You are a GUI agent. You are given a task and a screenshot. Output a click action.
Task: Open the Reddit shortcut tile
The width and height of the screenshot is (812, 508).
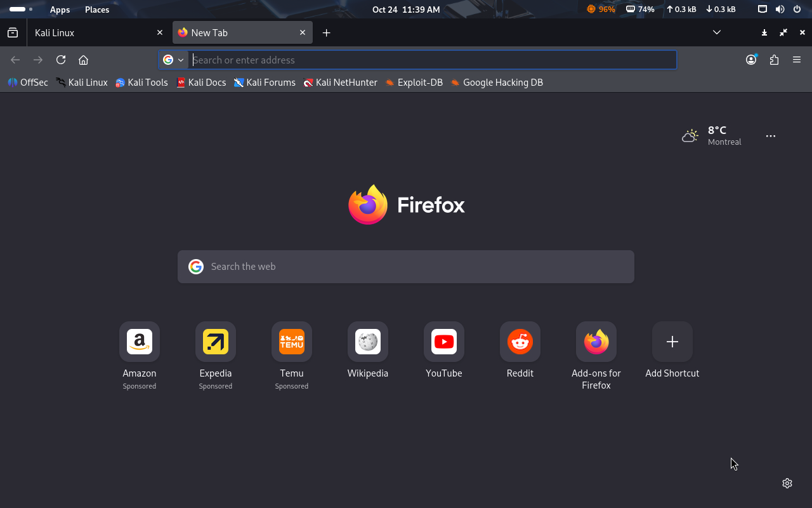pos(520,342)
